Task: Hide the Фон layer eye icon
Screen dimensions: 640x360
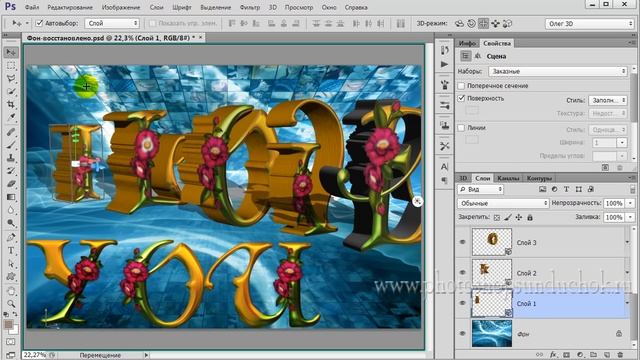Action: pos(462,333)
